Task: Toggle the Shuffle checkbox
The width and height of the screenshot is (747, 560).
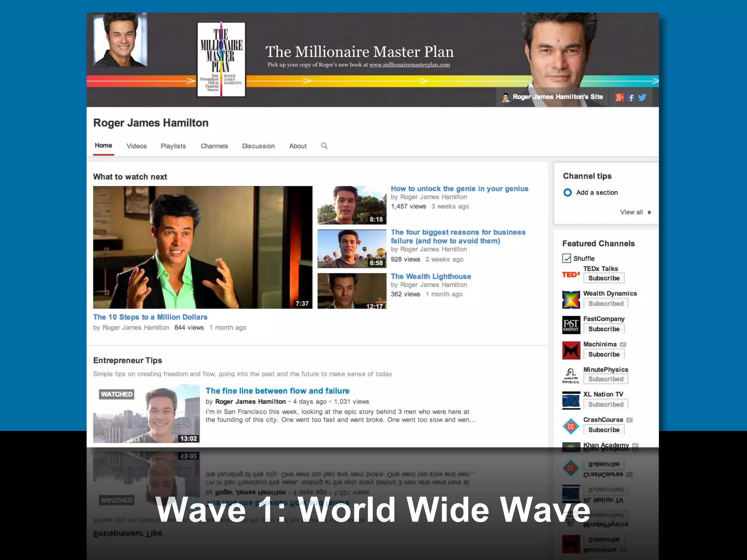Action: (566, 258)
